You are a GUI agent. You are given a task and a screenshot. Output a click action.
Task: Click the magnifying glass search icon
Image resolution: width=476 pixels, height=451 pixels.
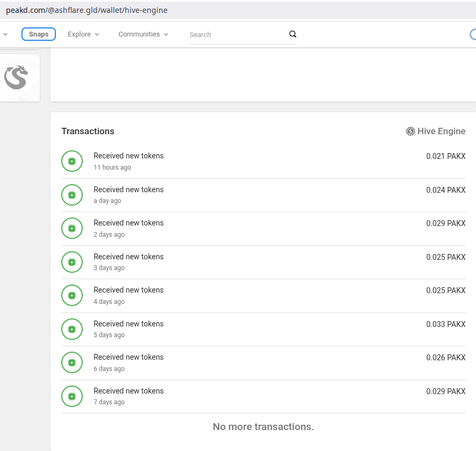pos(293,34)
